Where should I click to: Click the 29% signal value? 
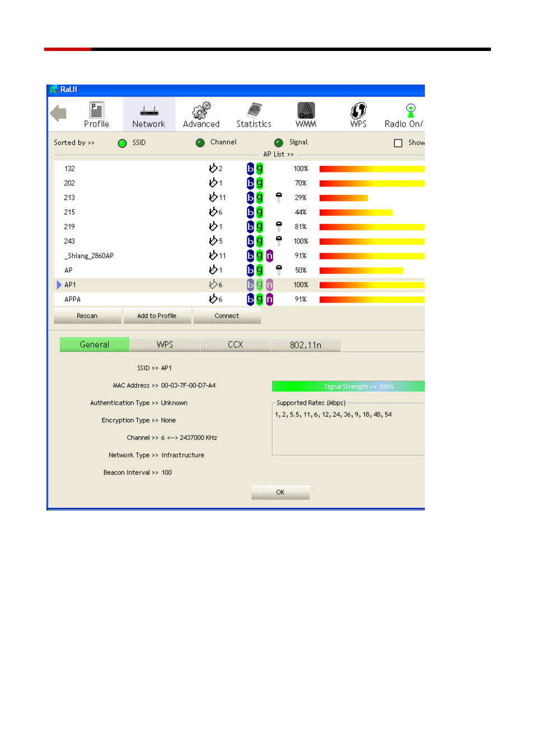click(301, 198)
